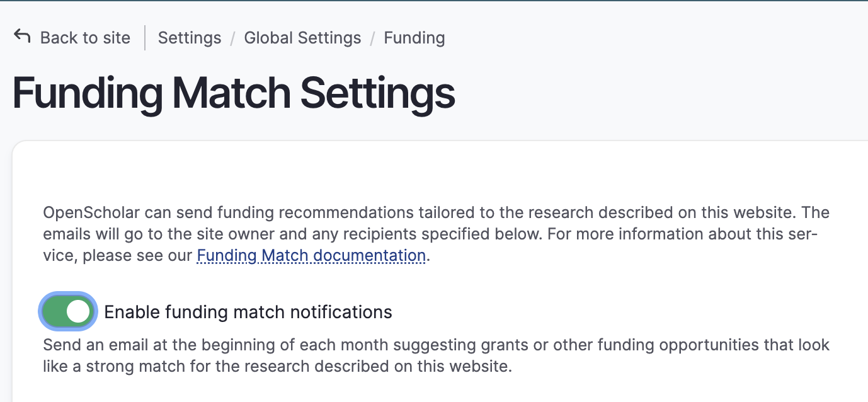Turn off the Enable funding match notifications control
868x402 pixels.
(x=68, y=311)
